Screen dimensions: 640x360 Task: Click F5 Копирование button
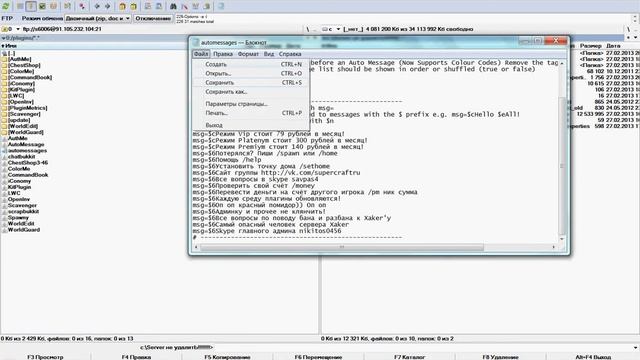tap(227, 357)
